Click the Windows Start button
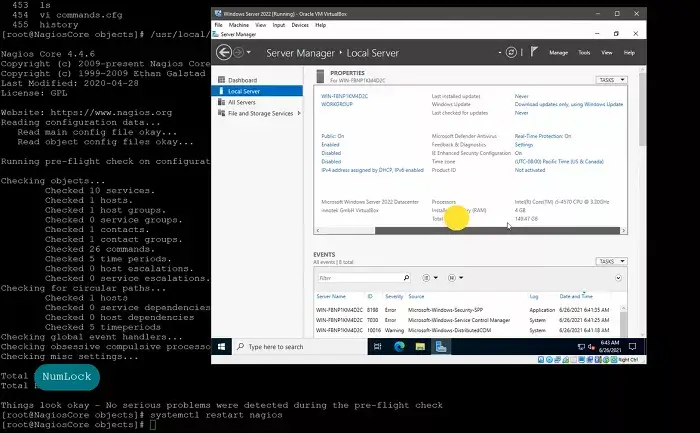 pyautogui.click(x=220, y=347)
